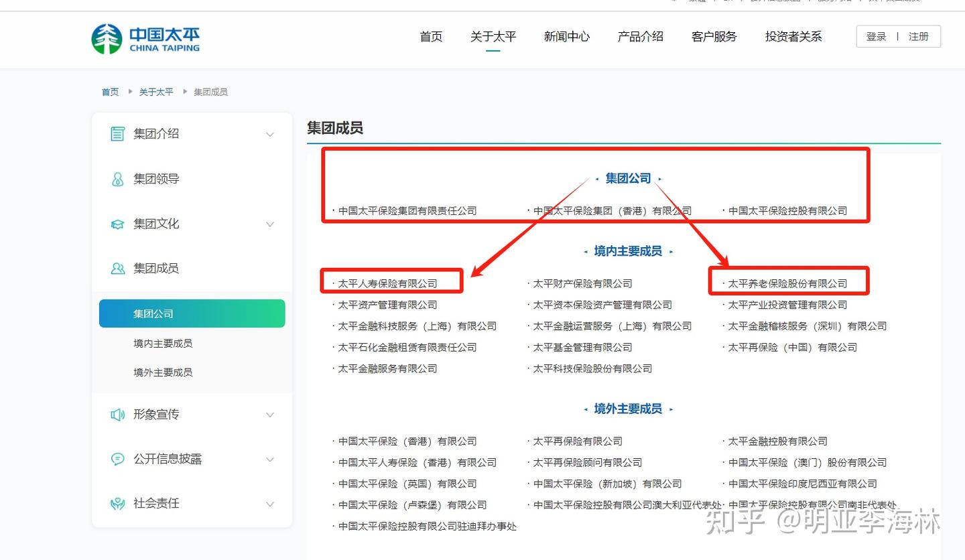
Task: Jump to the 境内主要成员 section heading
Action: (x=628, y=251)
